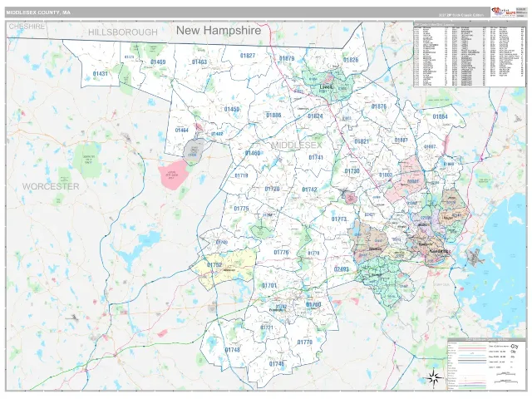The image size is (532, 399).
Task: Click ZIP code label 01450
Action: [232, 109]
